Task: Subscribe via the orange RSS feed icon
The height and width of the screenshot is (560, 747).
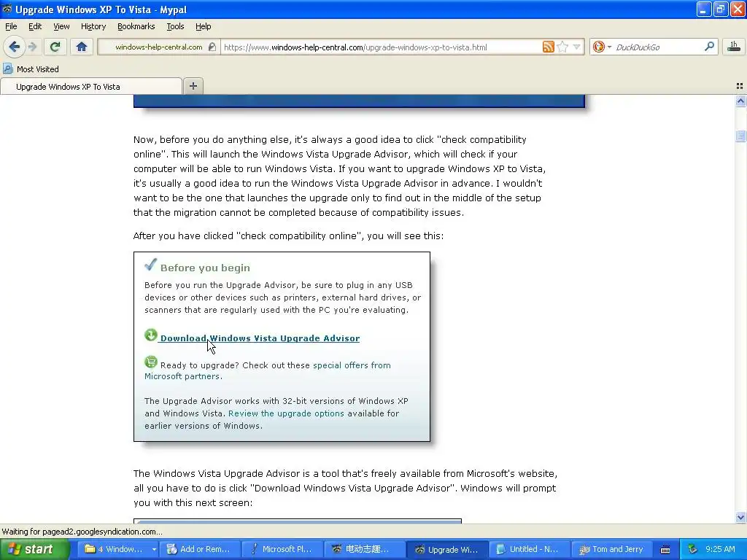Action: coord(549,47)
